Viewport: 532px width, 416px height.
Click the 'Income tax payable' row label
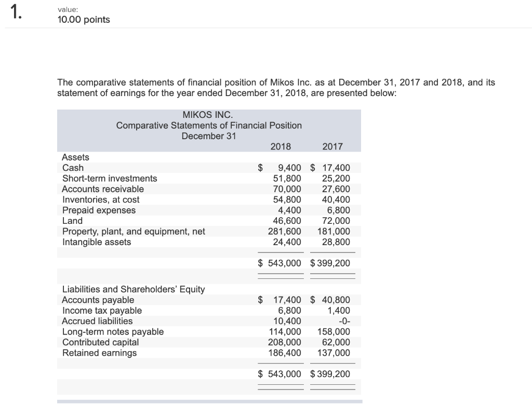[x=102, y=311]
